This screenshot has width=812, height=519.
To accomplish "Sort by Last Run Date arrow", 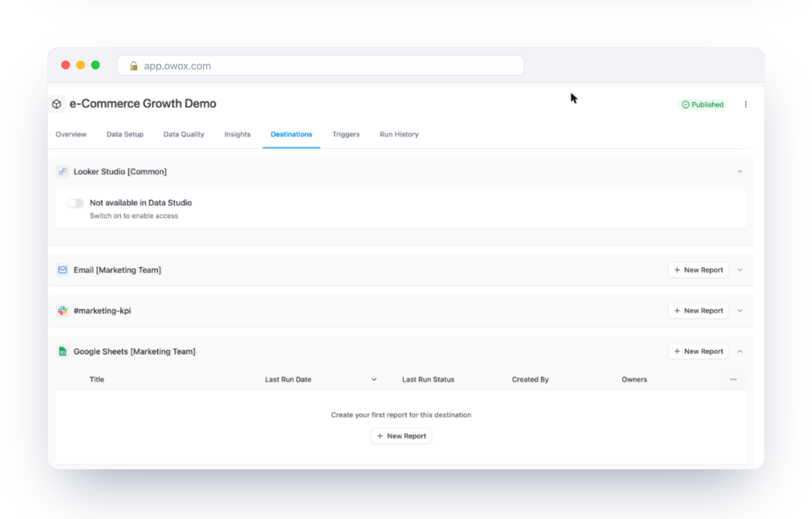I will 374,380.
